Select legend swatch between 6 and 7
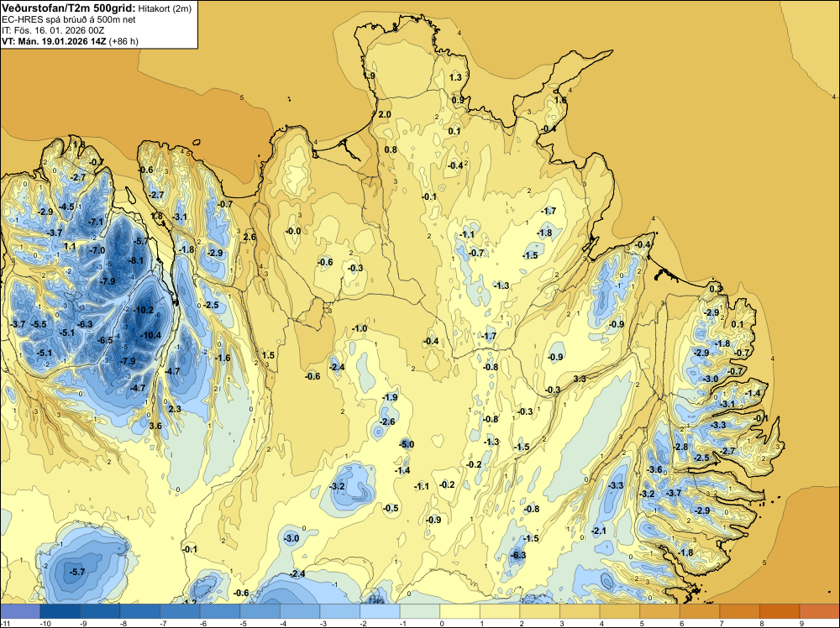The image size is (840, 628). pyautogui.click(x=699, y=611)
